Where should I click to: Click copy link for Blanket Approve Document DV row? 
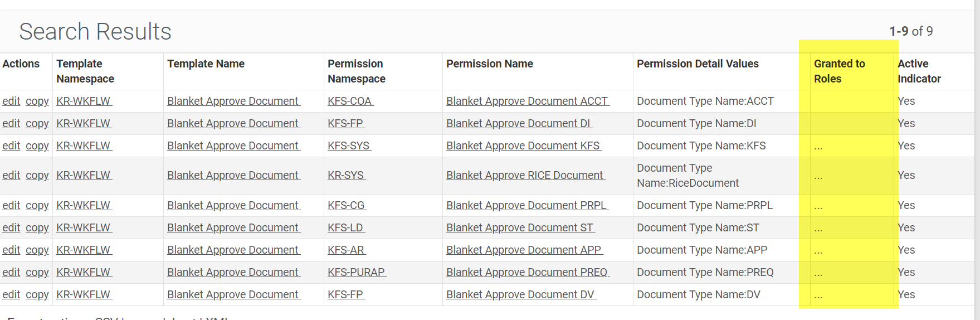pyautogui.click(x=37, y=294)
